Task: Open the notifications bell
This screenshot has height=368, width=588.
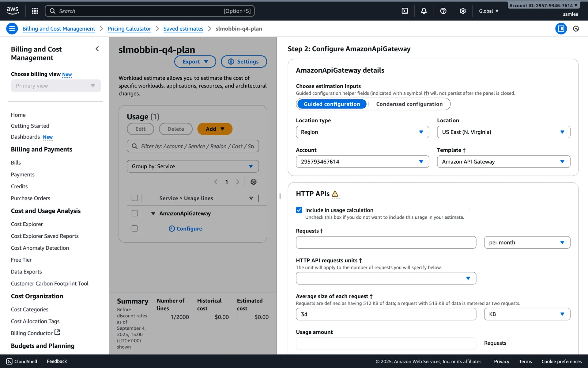Action: pyautogui.click(x=424, y=11)
